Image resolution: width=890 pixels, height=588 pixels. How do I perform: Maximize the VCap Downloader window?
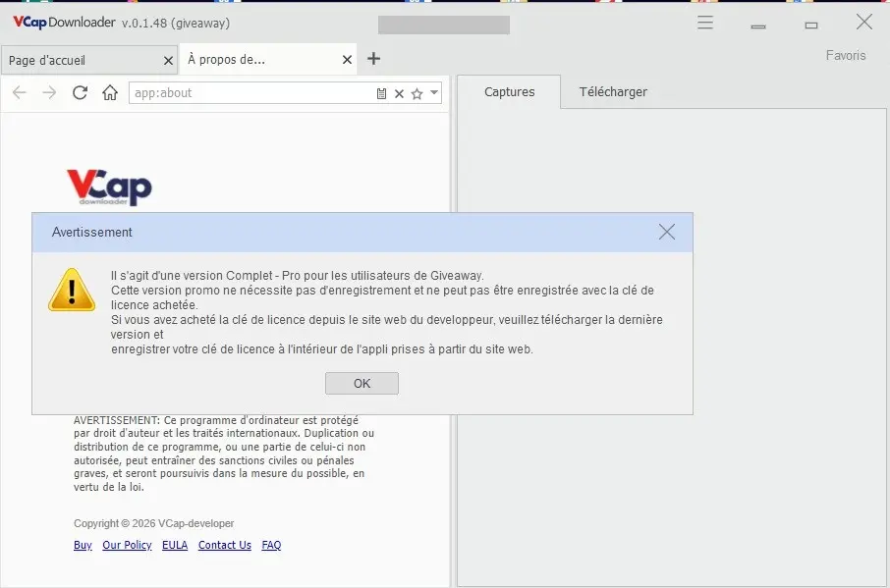point(811,25)
